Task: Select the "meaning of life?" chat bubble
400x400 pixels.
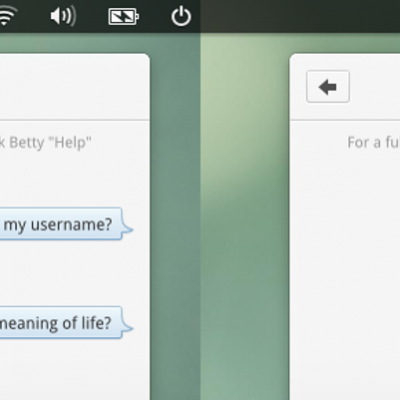Action: [63, 323]
